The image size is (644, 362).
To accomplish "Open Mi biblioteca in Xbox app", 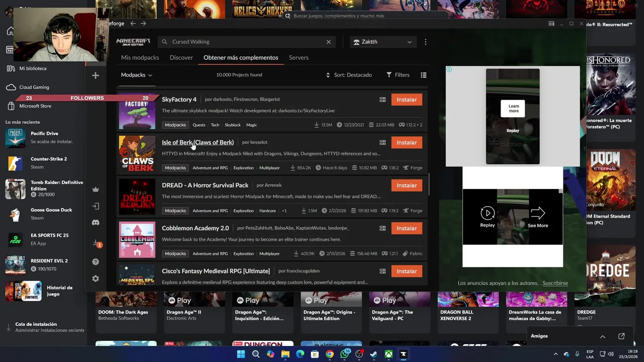I will [27, 68].
